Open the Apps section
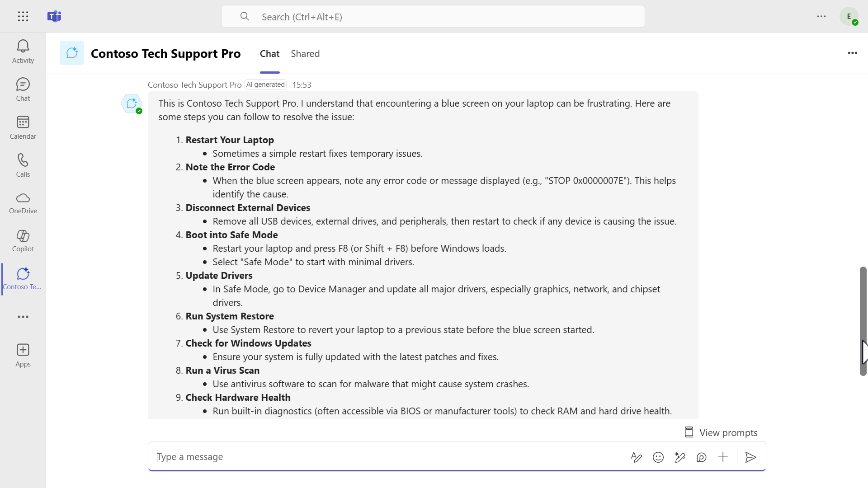 [23, 355]
